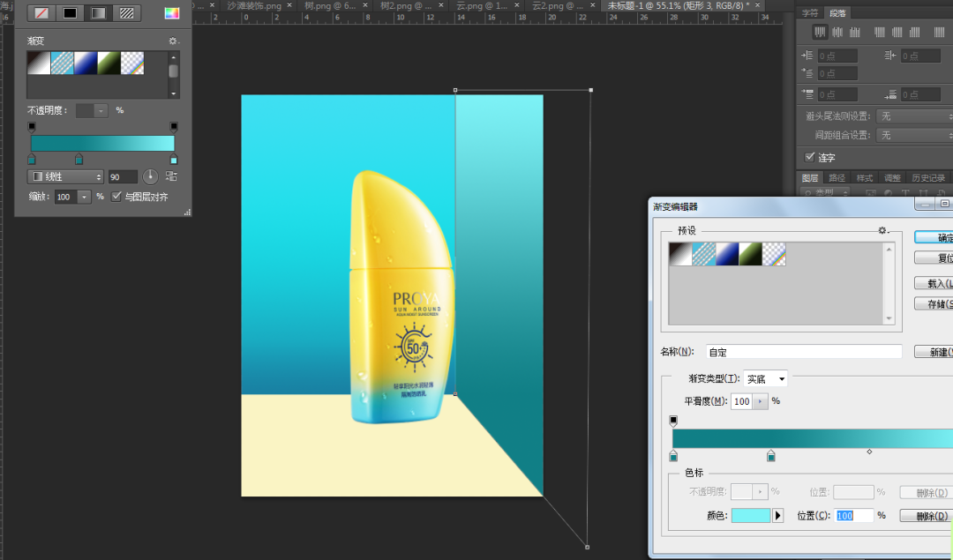Image resolution: width=953 pixels, height=560 pixels.
Task: Choose solid color fill type icon
Action: (70, 12)
